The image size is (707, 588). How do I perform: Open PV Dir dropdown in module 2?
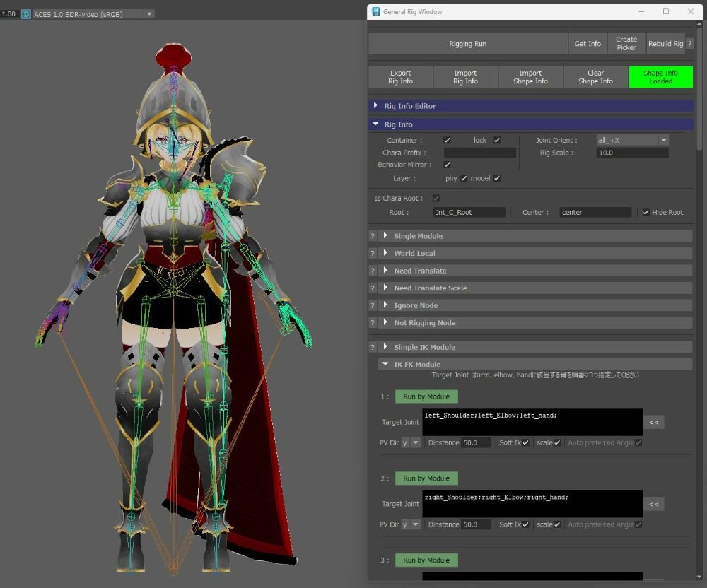tap(410, 525)
